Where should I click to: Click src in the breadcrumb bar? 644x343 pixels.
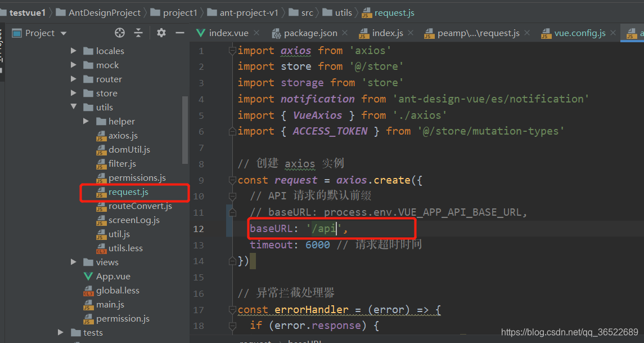(307, 13)
